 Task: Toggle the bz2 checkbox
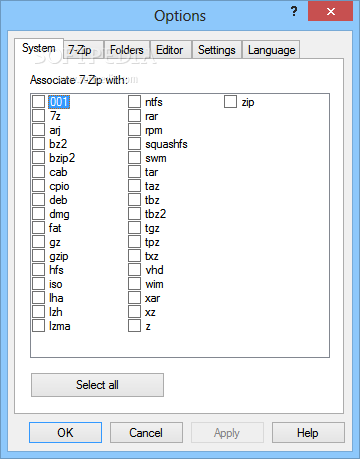pyautogui.click(x=38, y=144)
